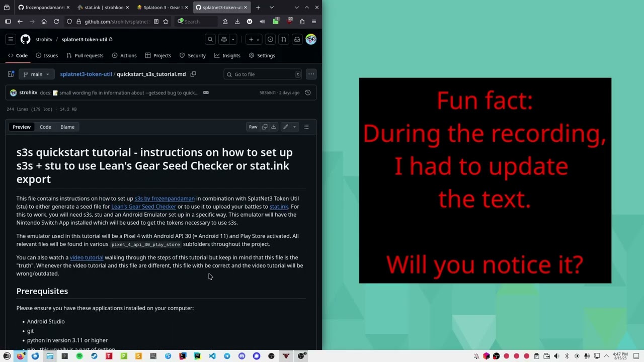Screen dimensions: 644x362
Task: Expand the file tree side panel
Action: click(11, 74)
